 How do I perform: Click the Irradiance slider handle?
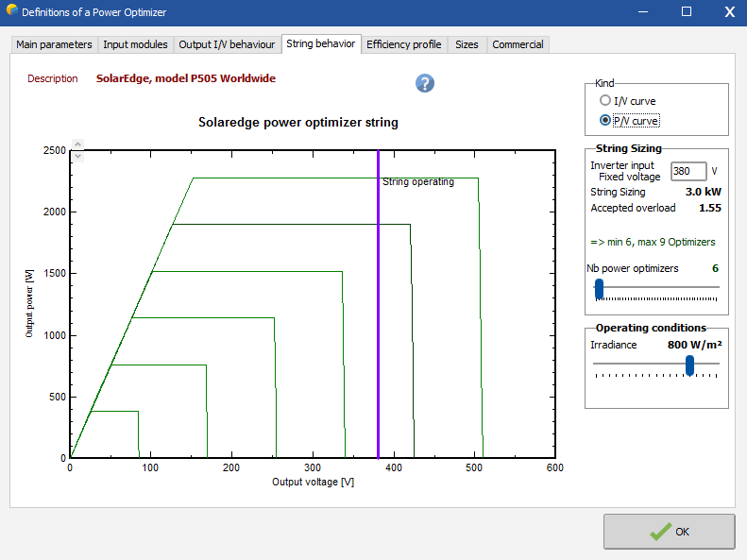point(689,365)
